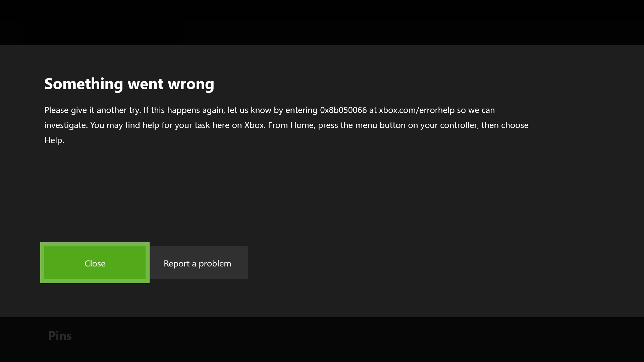Click the light green border of Close

click(x=42, y=263)
